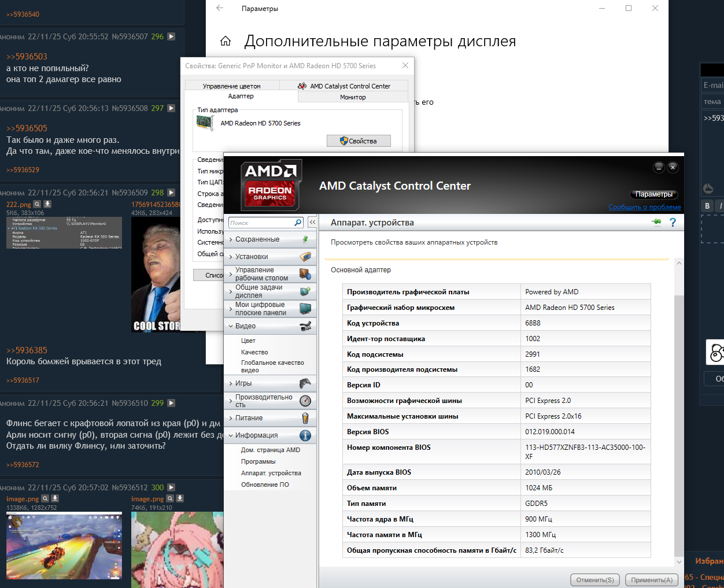Focus the тема field in reply form
The width and height of the screenshot is (724, 588).
click(x=712, y=102)
